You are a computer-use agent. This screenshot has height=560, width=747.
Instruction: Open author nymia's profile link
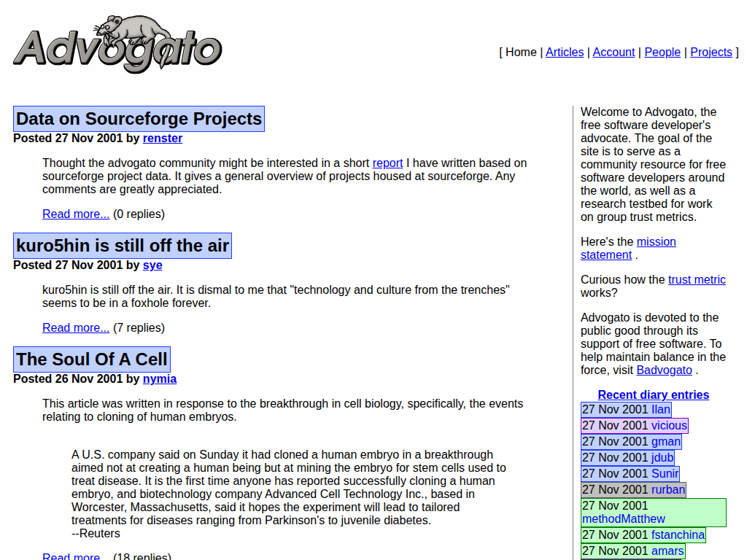click(x=160, y=378)
